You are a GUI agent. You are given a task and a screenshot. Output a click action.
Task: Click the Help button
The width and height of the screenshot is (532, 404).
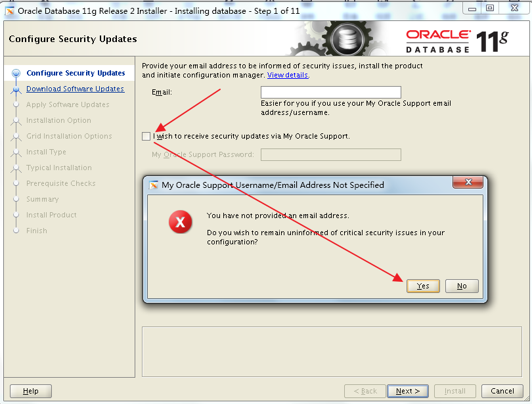pyautogui.click(x=31, y=391)
